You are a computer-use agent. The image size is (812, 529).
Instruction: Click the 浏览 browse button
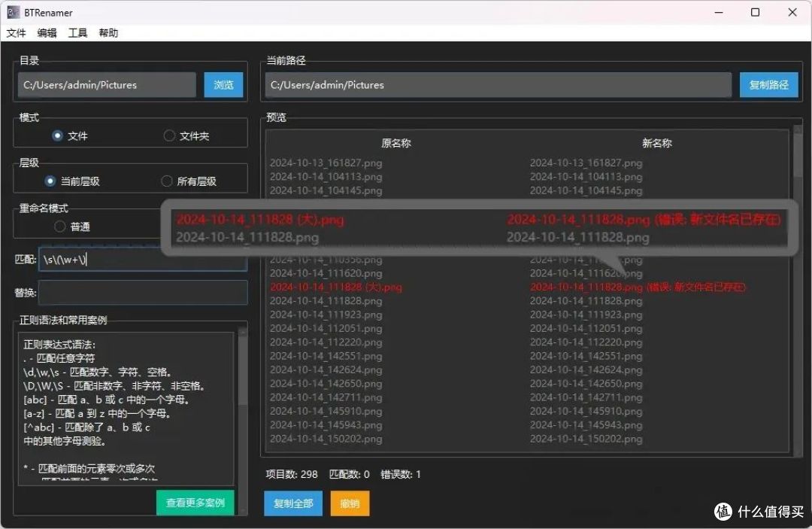pyautogui.click(x=223, y=85)
